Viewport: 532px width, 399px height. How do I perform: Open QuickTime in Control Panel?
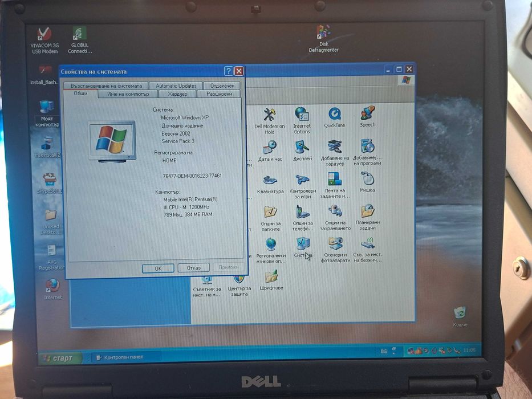click(x=334, y=117)
